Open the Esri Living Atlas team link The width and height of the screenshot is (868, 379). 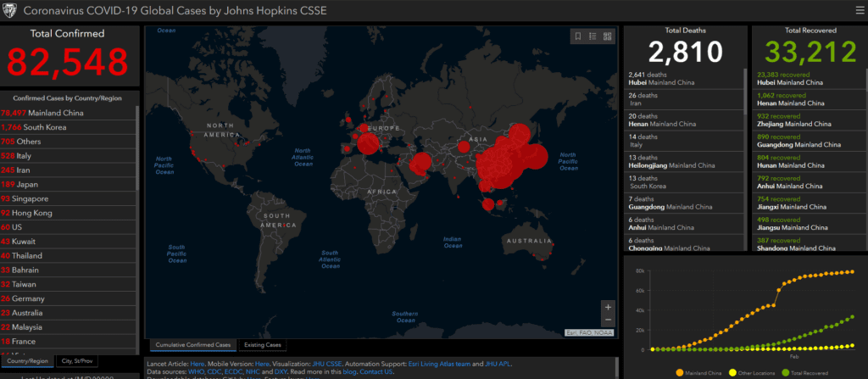click(440, 364)
